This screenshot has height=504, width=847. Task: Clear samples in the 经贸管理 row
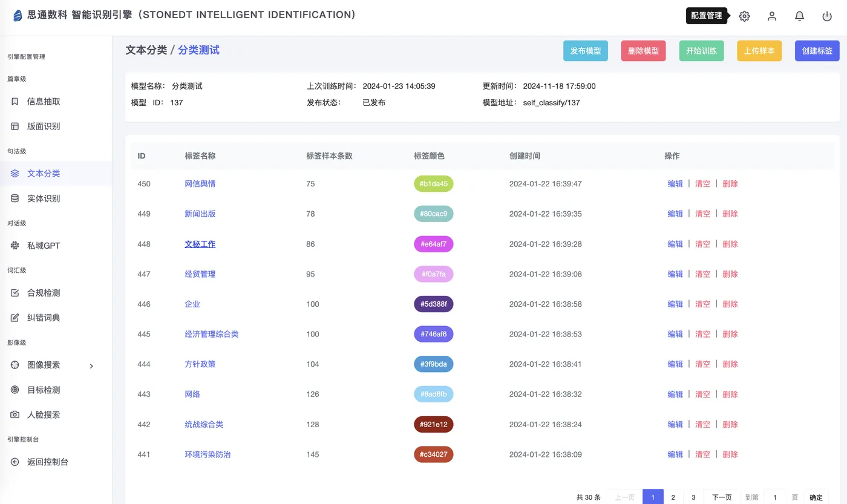point(702,274)
